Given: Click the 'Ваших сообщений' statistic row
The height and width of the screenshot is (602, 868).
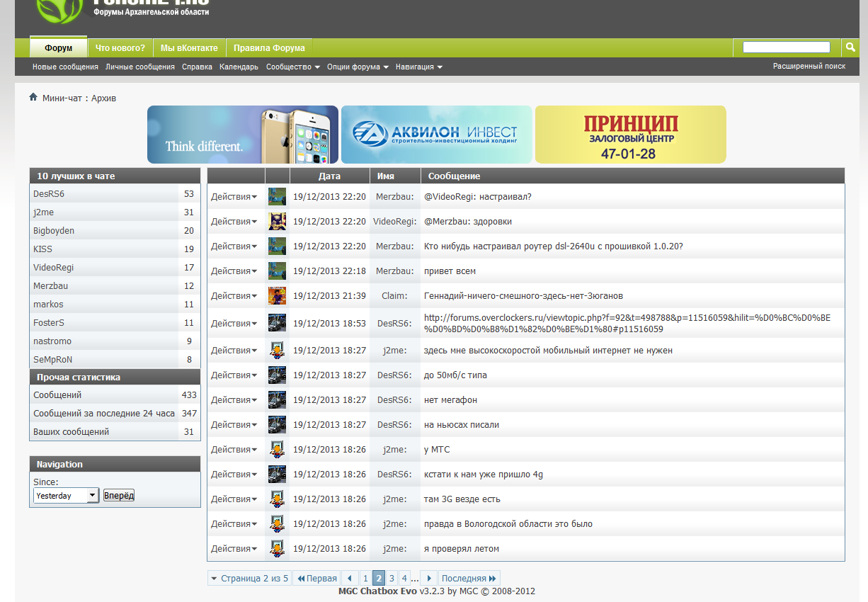Looking at the screenshot, I should [x=115, y=431].
